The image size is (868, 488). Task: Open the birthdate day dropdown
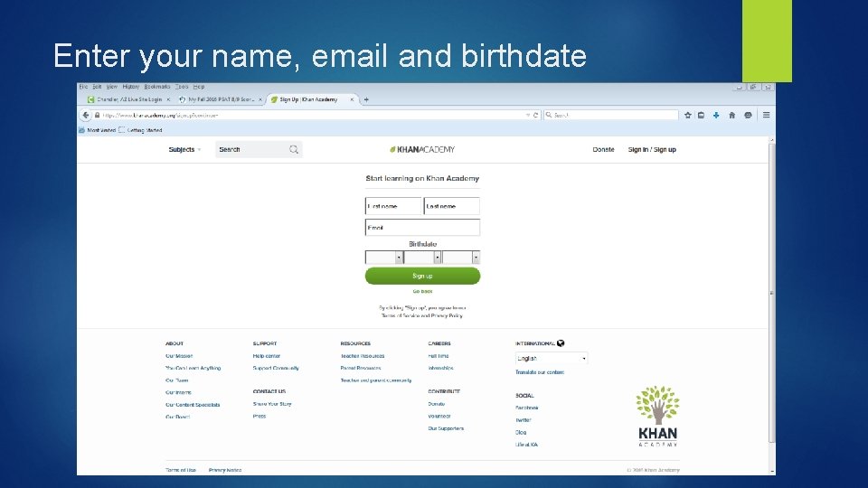422,258
